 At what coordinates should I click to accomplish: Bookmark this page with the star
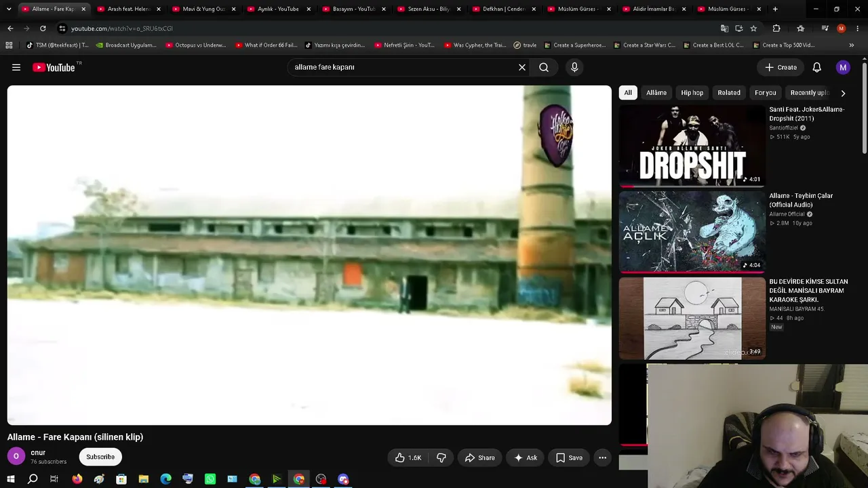tap(753, 28)
